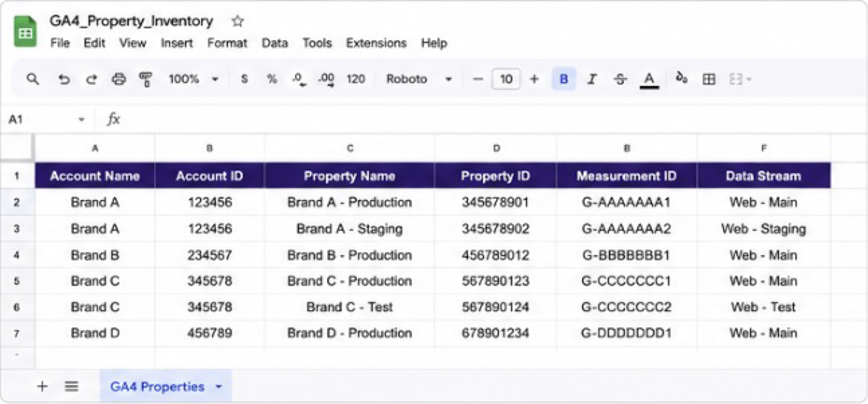Click the Data Stream header cell
This screenshot has height=404, width=868.
[764, 176]
